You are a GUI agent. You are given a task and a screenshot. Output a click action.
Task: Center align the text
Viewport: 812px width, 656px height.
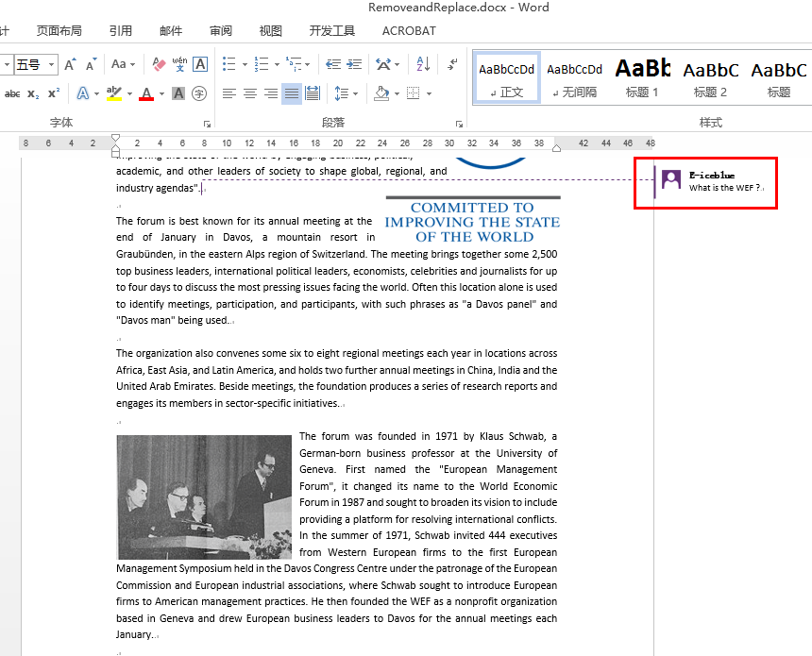pyautogui.click(x=250, y=93)
